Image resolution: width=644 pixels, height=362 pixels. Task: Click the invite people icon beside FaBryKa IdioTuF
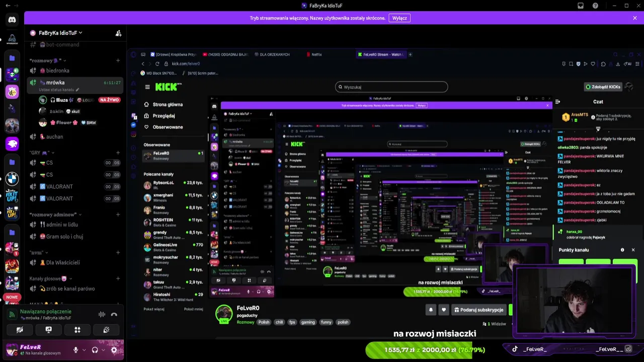click(118, 33)
